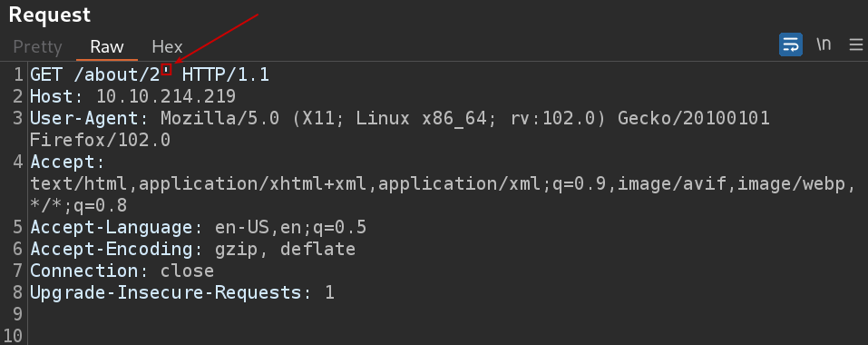Click the Firefox/102.0 wrapped text
This screenshot has width=868, height=345.
(x=100, y=140)
